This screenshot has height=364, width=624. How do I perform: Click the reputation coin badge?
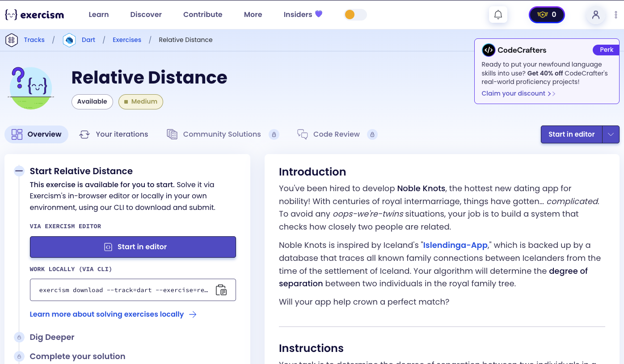pyautogui.click(x=546, y=14)
